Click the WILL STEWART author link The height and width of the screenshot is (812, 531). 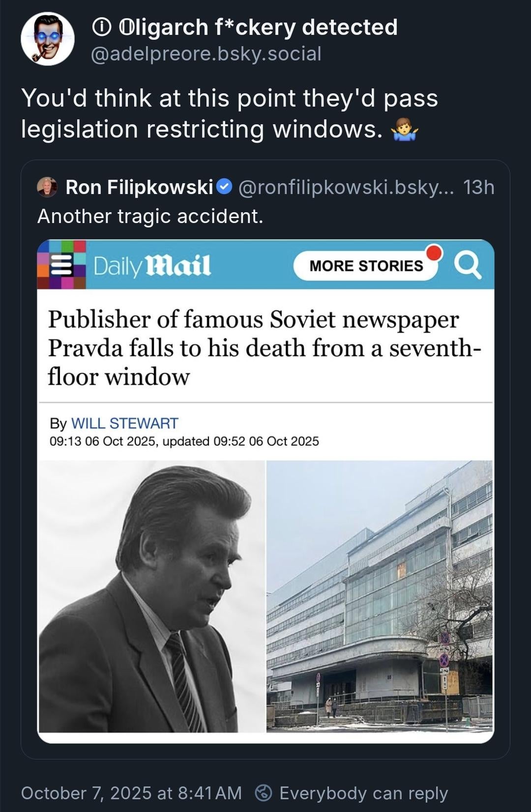coord(124,423)
